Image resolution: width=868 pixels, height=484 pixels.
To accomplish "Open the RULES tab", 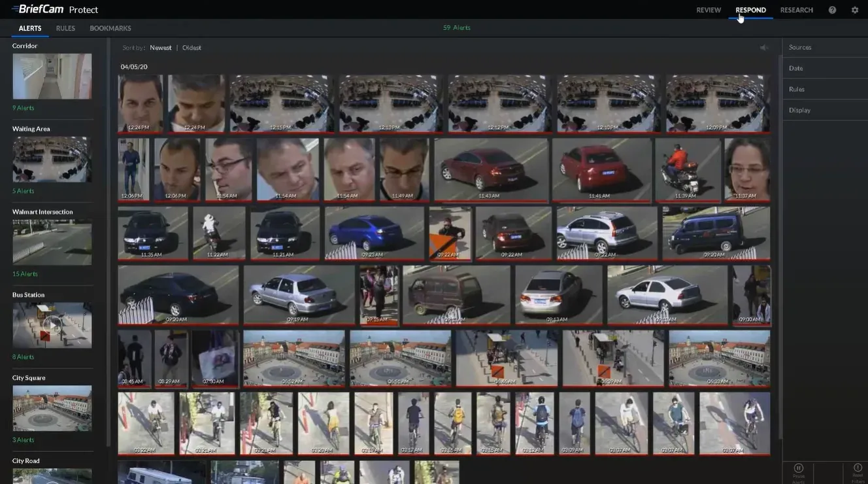I will 65,28.
